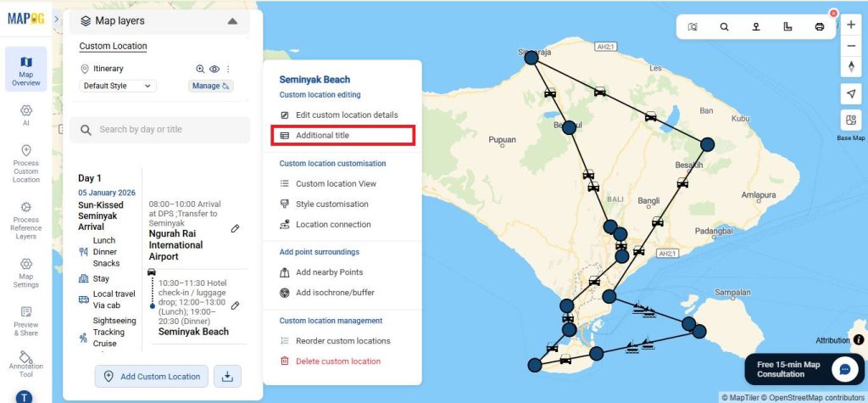Open Map Settings in the sidebar
Viewport: 868px width, 403px height.
26,272
